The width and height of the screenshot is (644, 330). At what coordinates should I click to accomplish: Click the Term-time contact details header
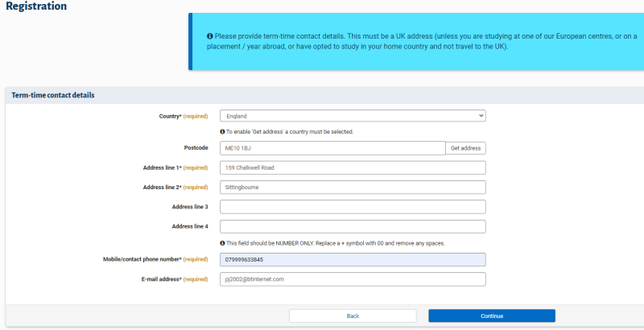pyautogui.click(x=53, y=95)
